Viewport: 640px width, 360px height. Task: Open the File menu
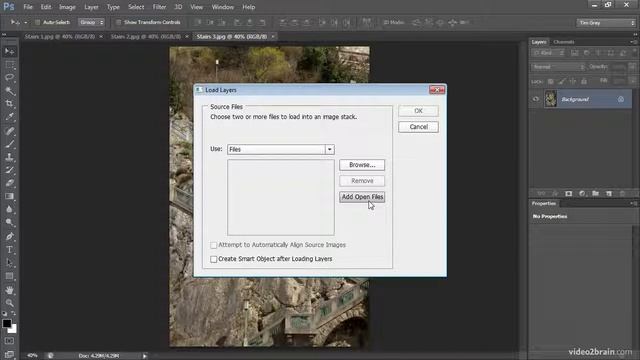click(28, 7)
